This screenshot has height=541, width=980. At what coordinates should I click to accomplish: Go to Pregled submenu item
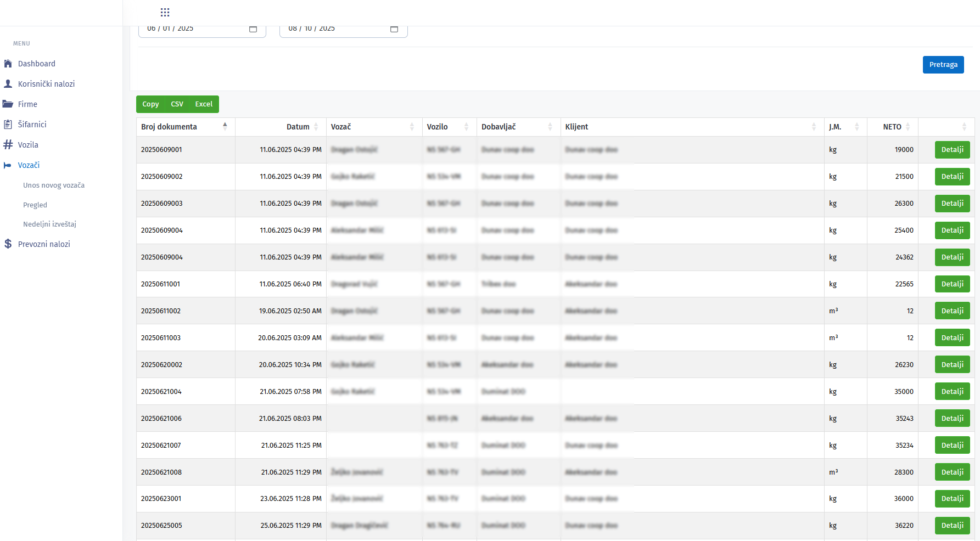35,205
